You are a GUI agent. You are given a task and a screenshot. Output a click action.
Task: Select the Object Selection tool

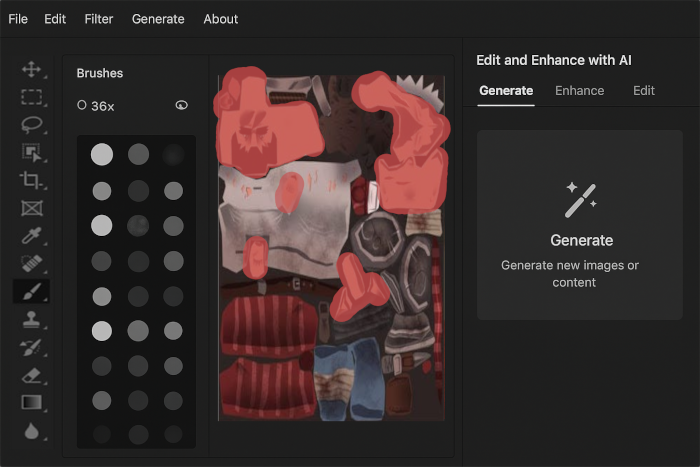click(x=31, y=152)
